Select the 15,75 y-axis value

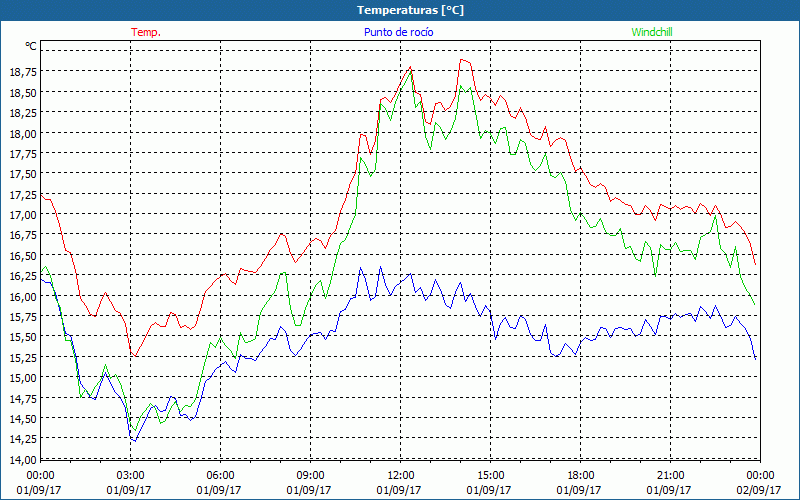point(23,317)
